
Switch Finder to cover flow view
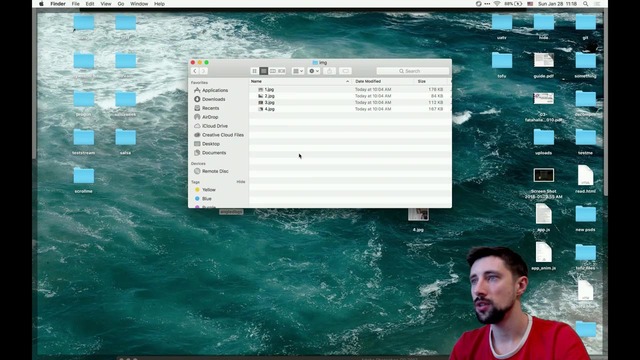[282, 71]
